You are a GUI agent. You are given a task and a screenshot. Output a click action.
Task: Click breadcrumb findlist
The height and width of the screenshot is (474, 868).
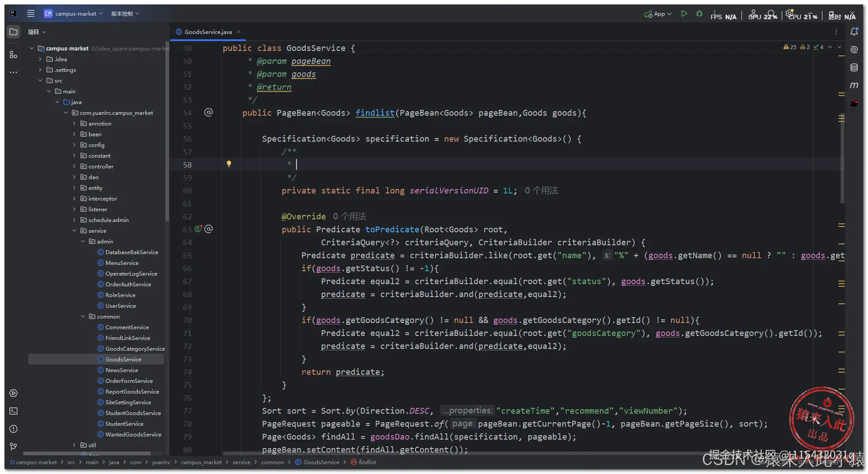pyautogui.click(x=364, y=462)
